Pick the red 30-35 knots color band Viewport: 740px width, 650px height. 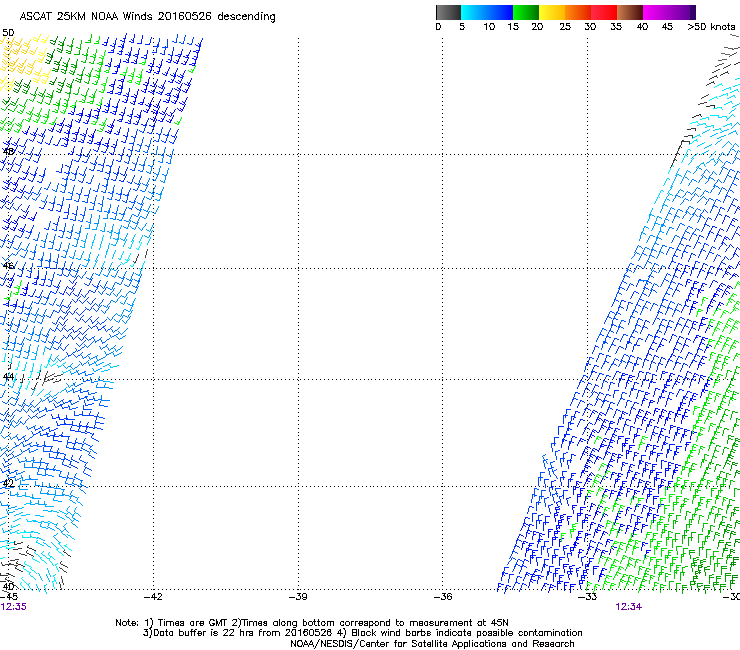[604, 12]
